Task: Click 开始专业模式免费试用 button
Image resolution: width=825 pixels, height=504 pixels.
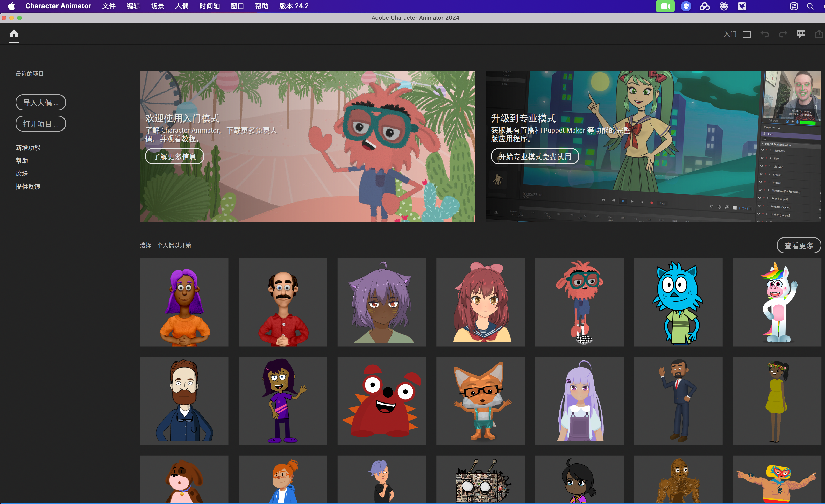Action: tap(535, 156)
